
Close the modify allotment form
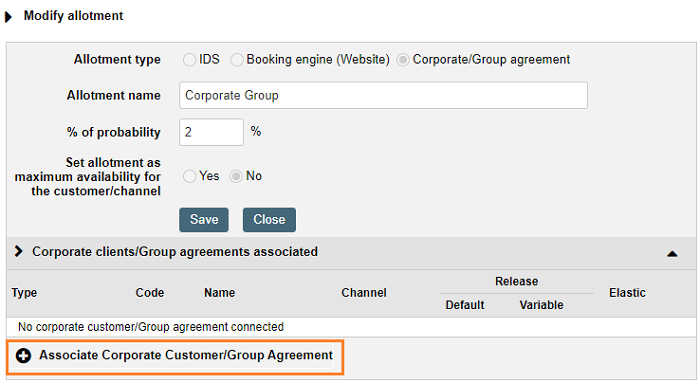click(x=269, y=220)
